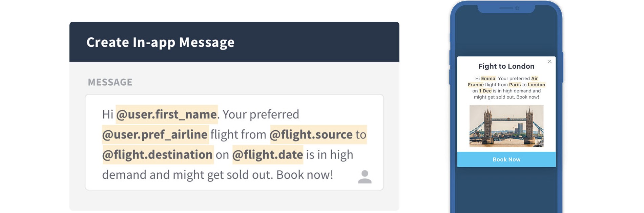The image size is (644, 213).
Task: Click the phone speaker notch
Action: (x=506, y=8)
